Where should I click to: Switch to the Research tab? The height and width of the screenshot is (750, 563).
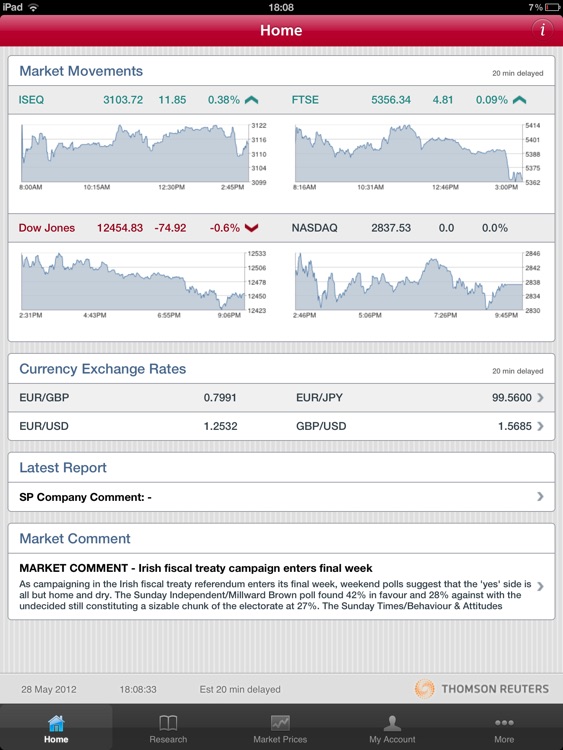(168, 728)
